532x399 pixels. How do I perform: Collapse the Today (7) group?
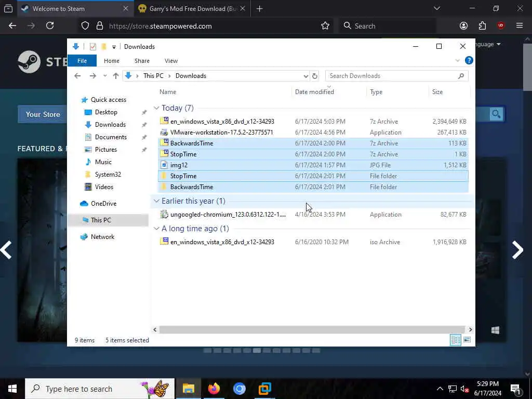tap(156, 108)
